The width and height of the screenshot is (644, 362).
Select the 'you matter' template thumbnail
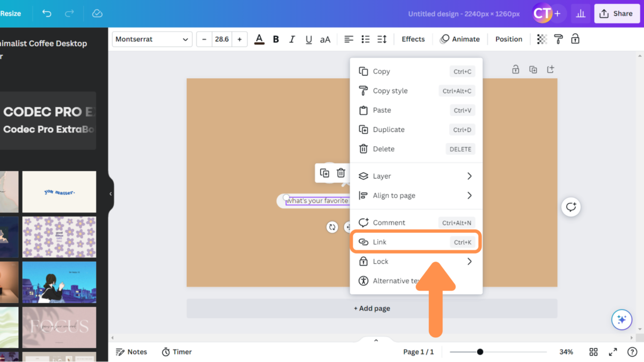59,191
